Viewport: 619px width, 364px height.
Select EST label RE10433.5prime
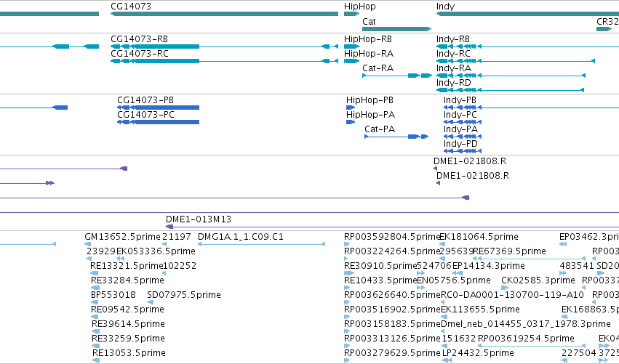coord(380,280)
